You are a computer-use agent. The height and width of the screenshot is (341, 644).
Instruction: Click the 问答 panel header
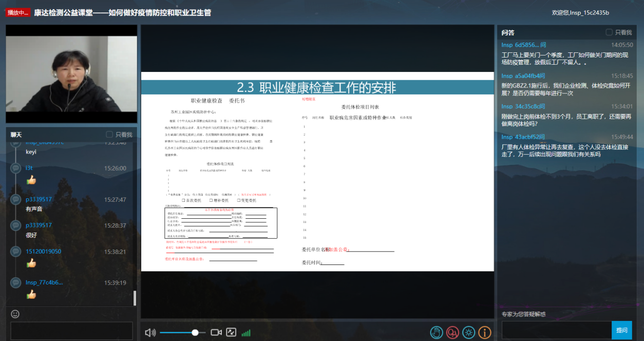[x=508, y=32]
